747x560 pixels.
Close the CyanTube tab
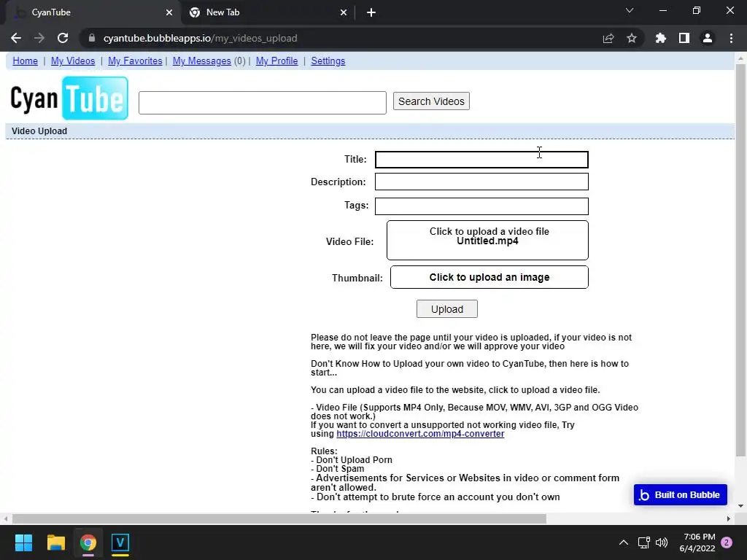pos(169,13)
